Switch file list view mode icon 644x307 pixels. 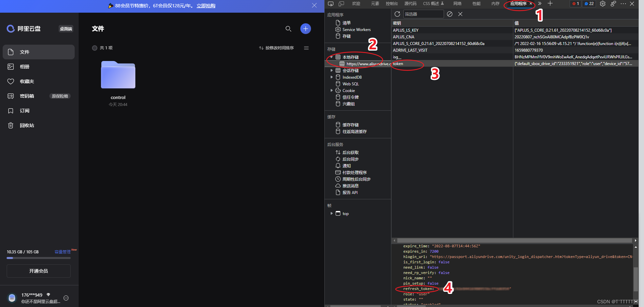(306, 48)
